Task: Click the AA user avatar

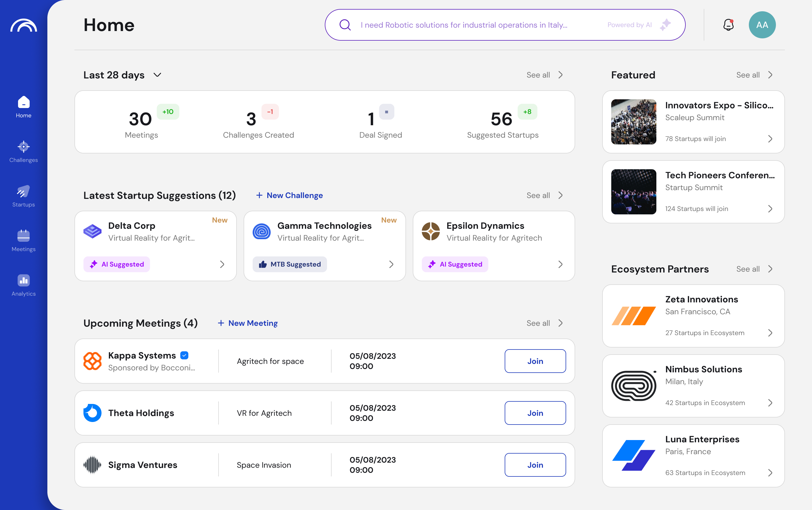Action: pos(762,25)
